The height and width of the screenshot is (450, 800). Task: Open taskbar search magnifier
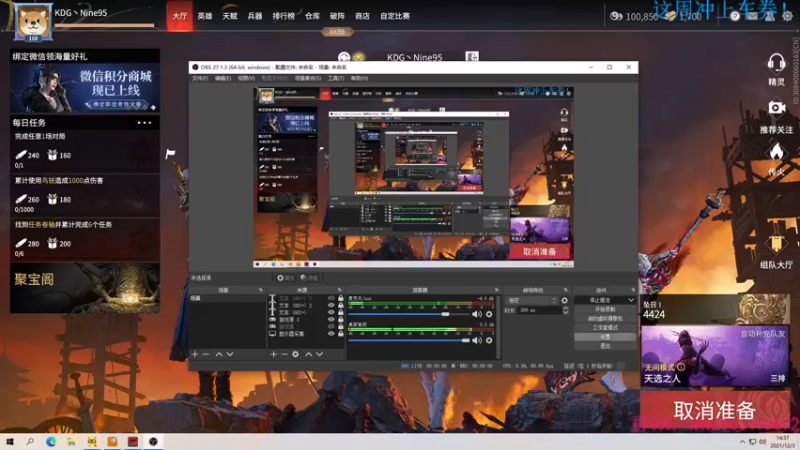pos(30,442)
